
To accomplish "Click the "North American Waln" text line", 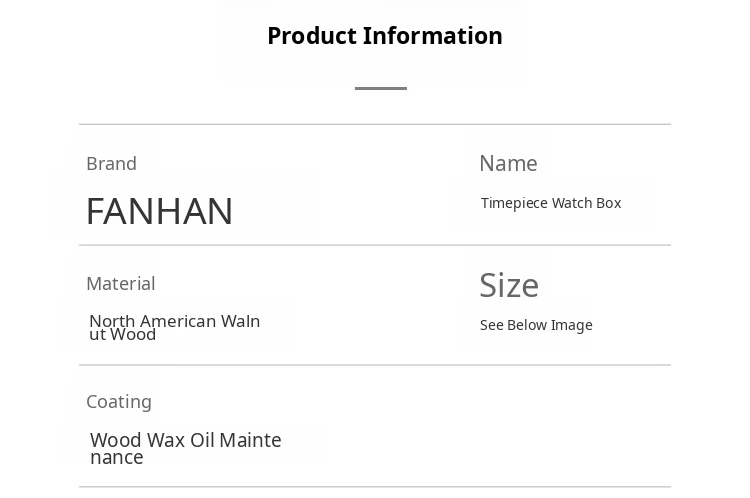I will click(174, 320).
